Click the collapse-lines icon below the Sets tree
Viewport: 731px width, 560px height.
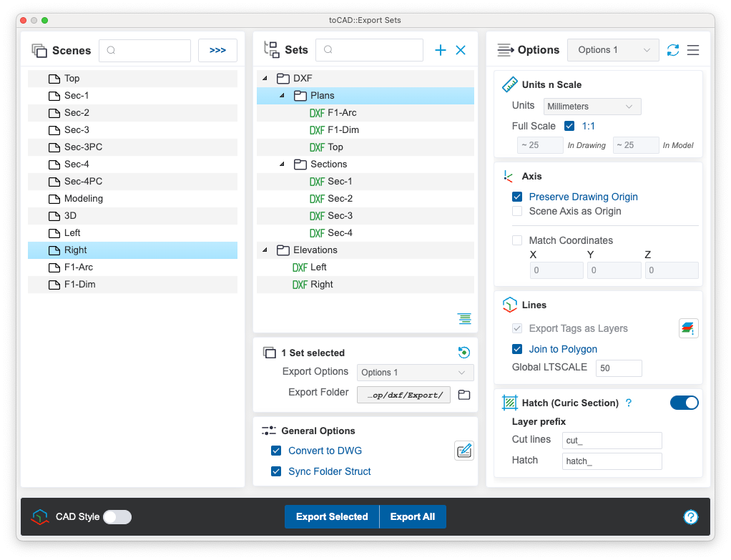(x=464, y=318)
